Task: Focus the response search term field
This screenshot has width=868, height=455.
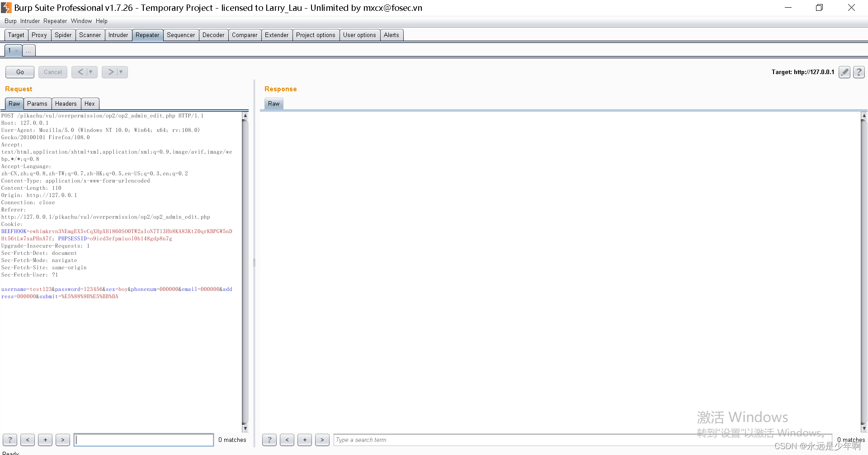Action: (583, 440)
